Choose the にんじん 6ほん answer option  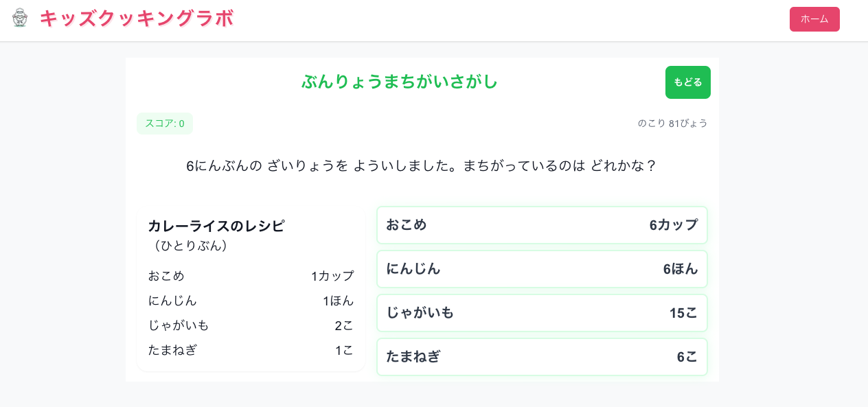pyautogui.click(x=542, y=269)
